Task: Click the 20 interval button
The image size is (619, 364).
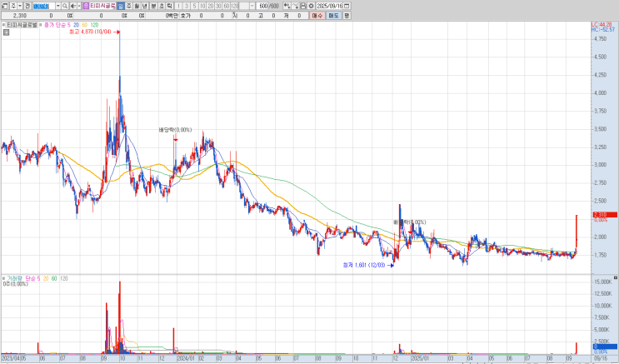Action: [x=211, y=6]
